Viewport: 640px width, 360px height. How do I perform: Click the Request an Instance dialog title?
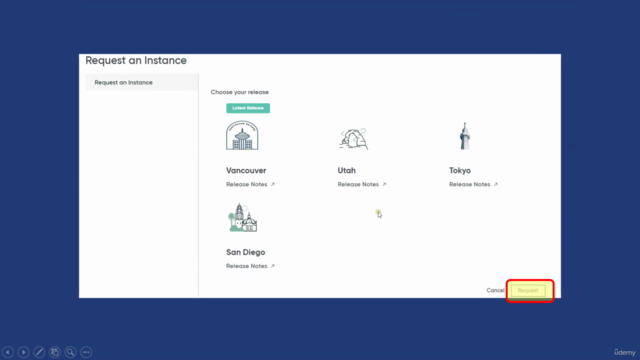point(136,60)
